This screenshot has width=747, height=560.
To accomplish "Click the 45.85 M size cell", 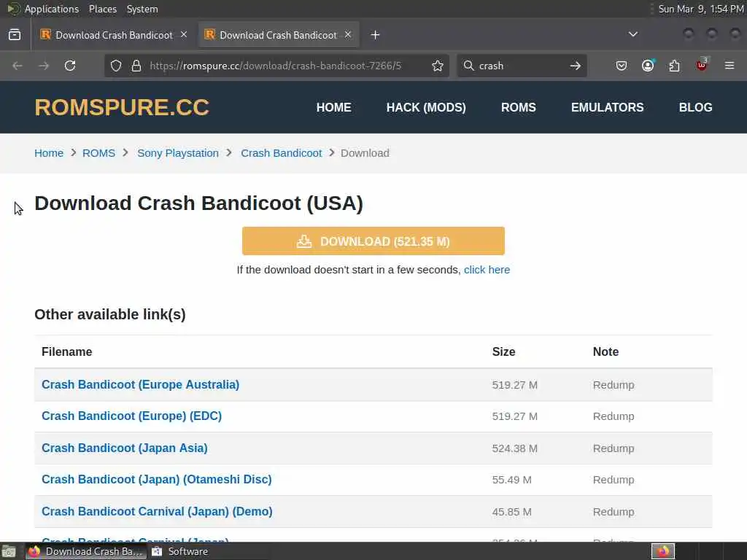I will pos(511,512).
